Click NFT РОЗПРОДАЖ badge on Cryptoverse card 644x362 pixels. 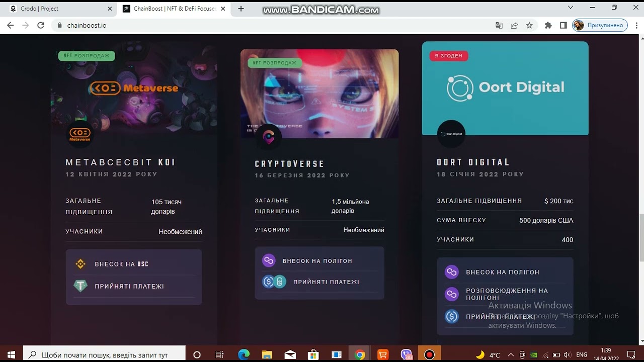point(275,63)
